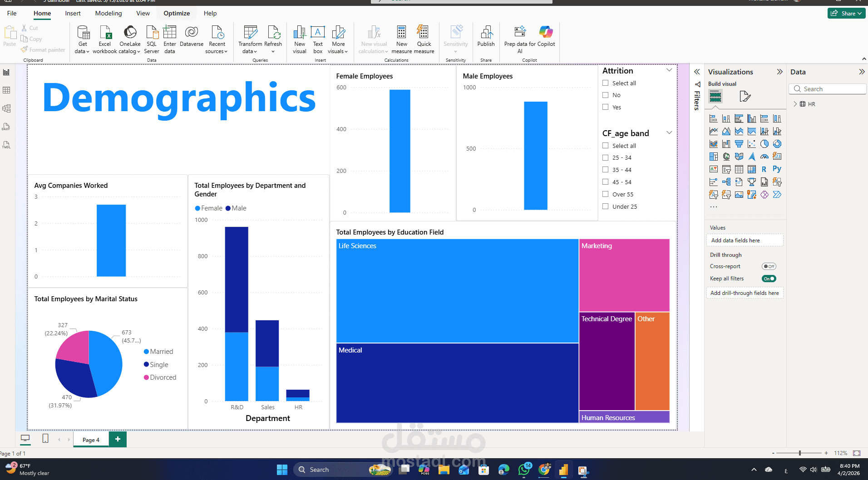Collapse the ribbon chevron
Image resolution: width=868 pixels, height=480 pixels.
[863, 59]
